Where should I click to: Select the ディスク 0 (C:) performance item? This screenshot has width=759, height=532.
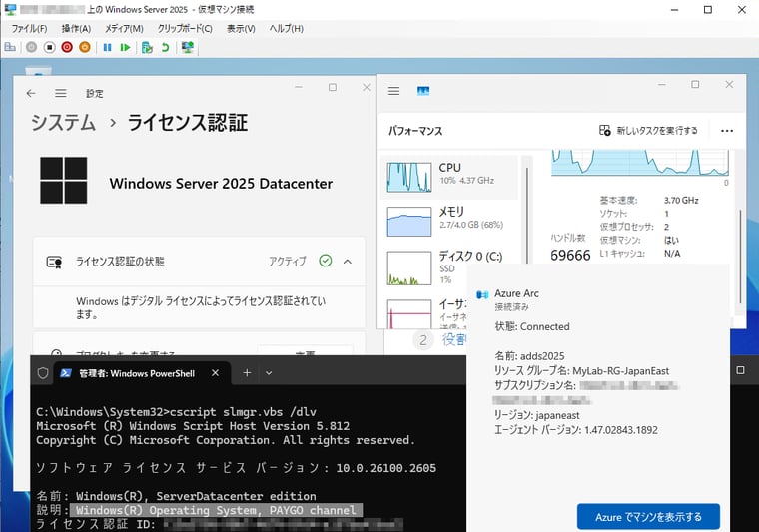pos(448,266)
